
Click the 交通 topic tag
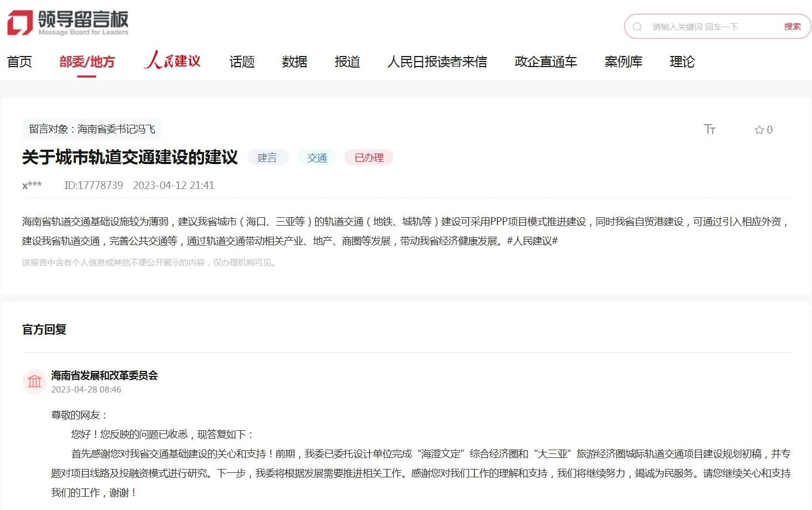[x=317, y=158]
